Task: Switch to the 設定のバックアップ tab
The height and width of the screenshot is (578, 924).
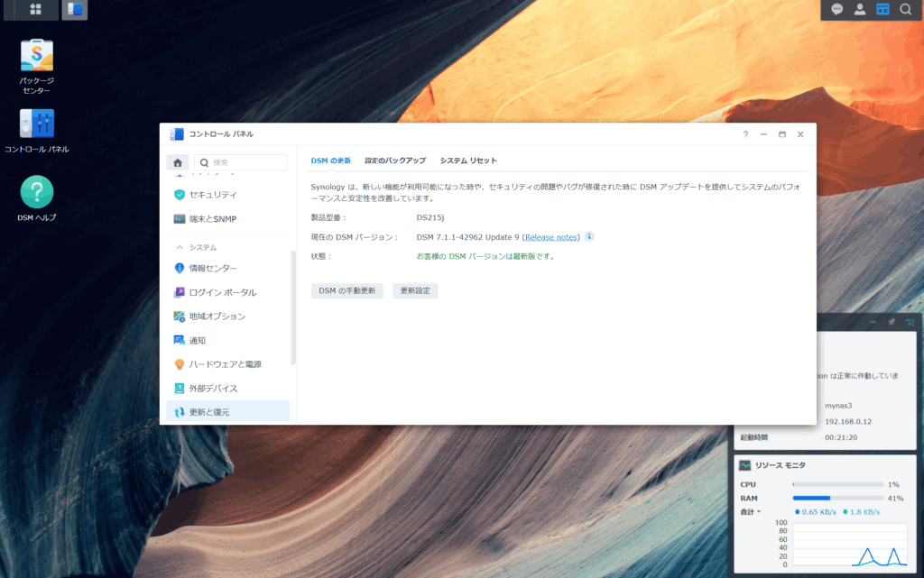Action: coord(395,161)
